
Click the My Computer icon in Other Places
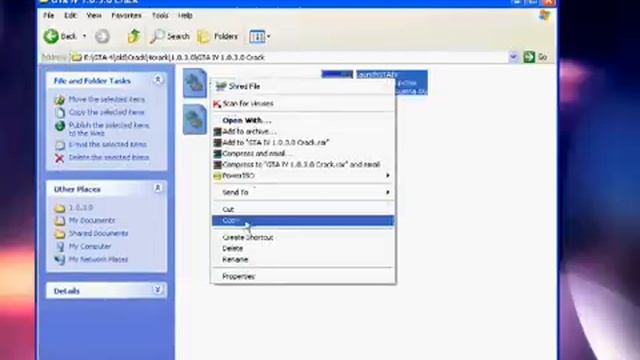[60, 247]
